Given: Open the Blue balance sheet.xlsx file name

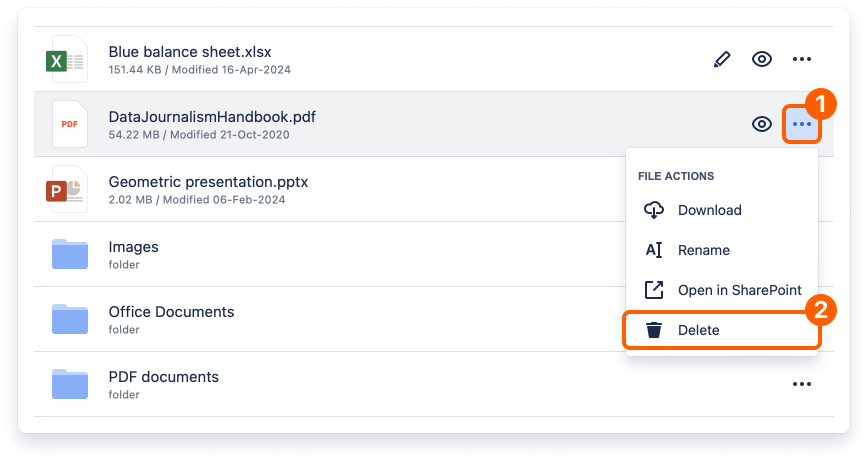Looking at the screenshot, I should [x=190, y=52].
